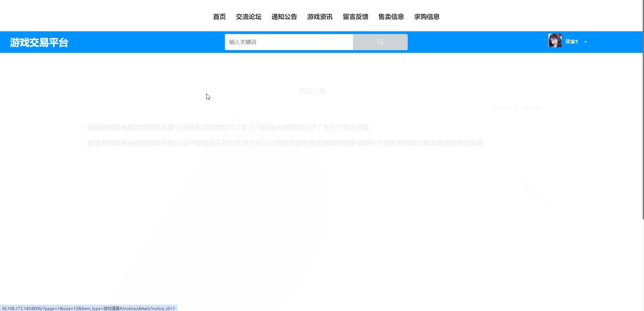The height and width of the screenshot is (311, 644).
Task: Go to 交流论坛 forum page
Action: click(x=248, y=17)
